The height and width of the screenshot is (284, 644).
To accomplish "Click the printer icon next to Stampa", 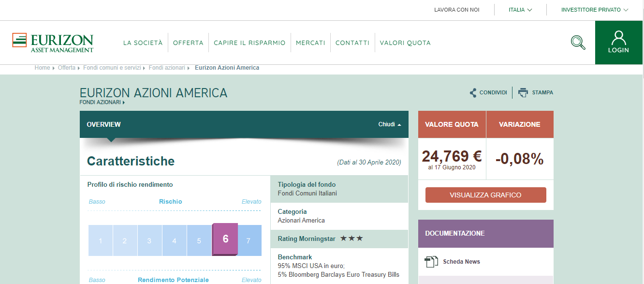I will 523,92.
